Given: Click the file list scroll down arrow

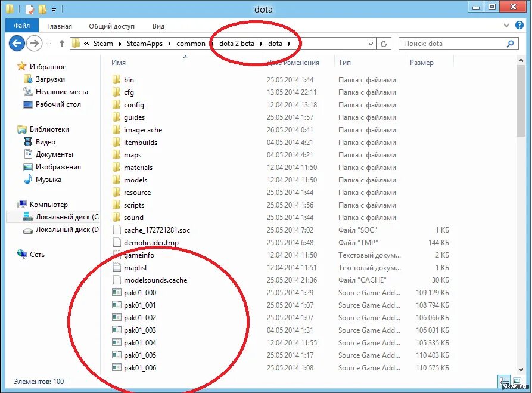Looking at the screenshot, I should point(521,370).
